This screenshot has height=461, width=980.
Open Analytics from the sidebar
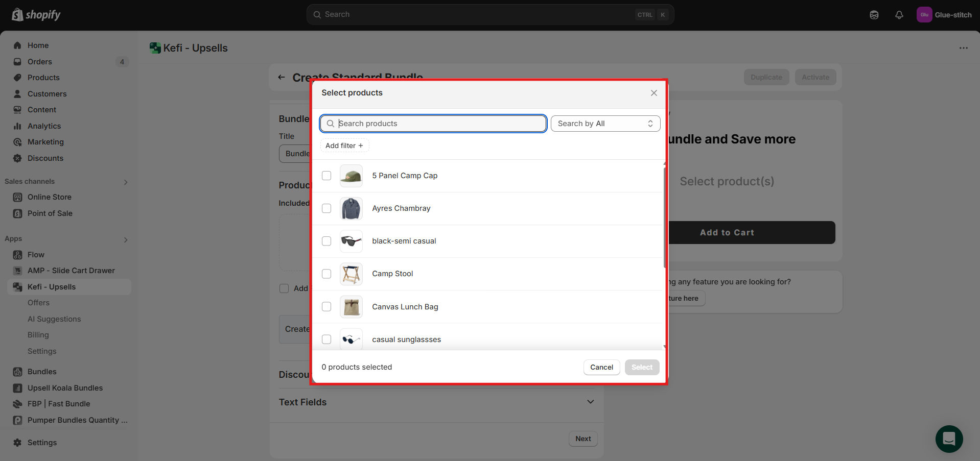point(44,126)
